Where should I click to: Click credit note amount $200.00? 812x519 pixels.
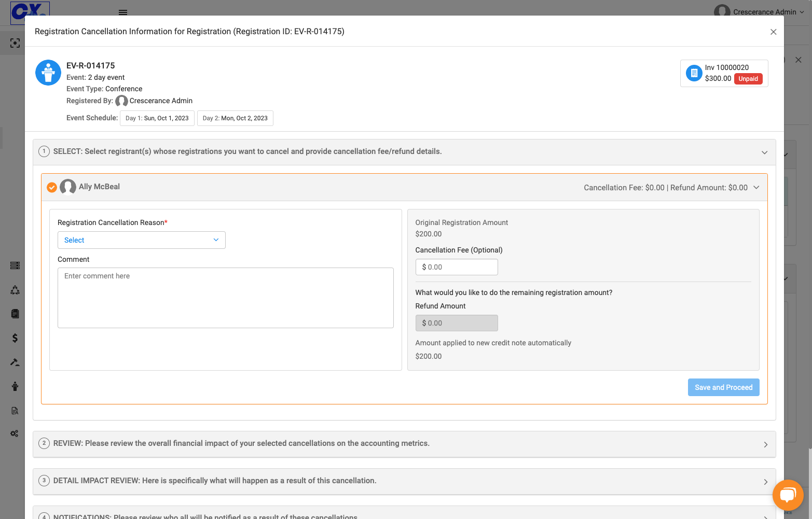tap(429, 356)
